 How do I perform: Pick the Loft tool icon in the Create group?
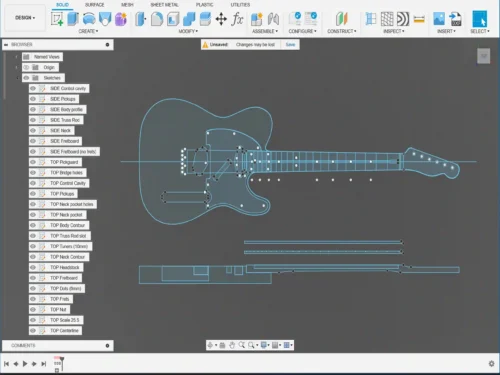(x=105, y=19)
